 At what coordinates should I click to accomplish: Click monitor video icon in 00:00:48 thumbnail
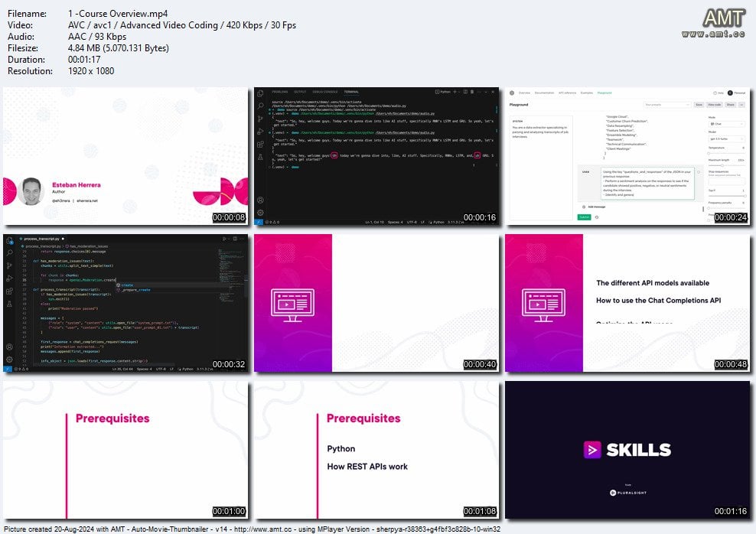543,305
